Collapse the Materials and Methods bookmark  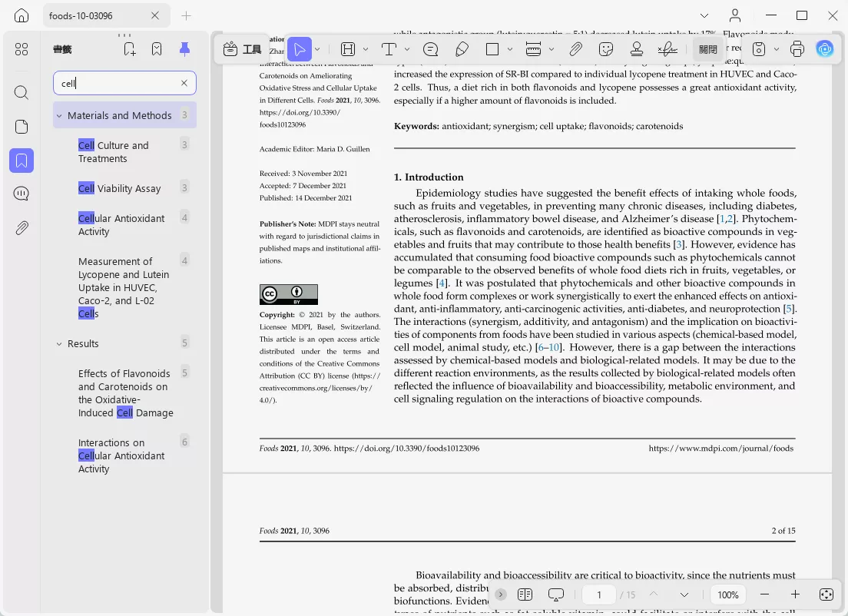tap(59, 116)
